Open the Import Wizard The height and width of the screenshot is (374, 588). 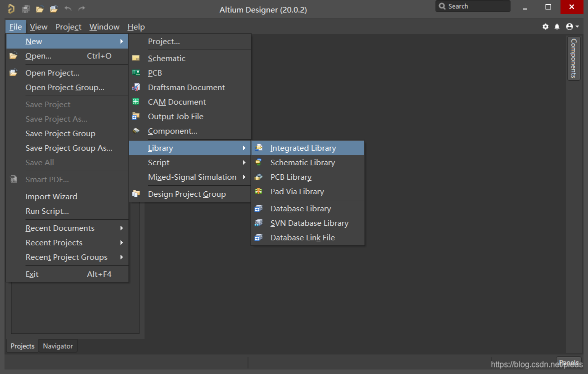51,196
